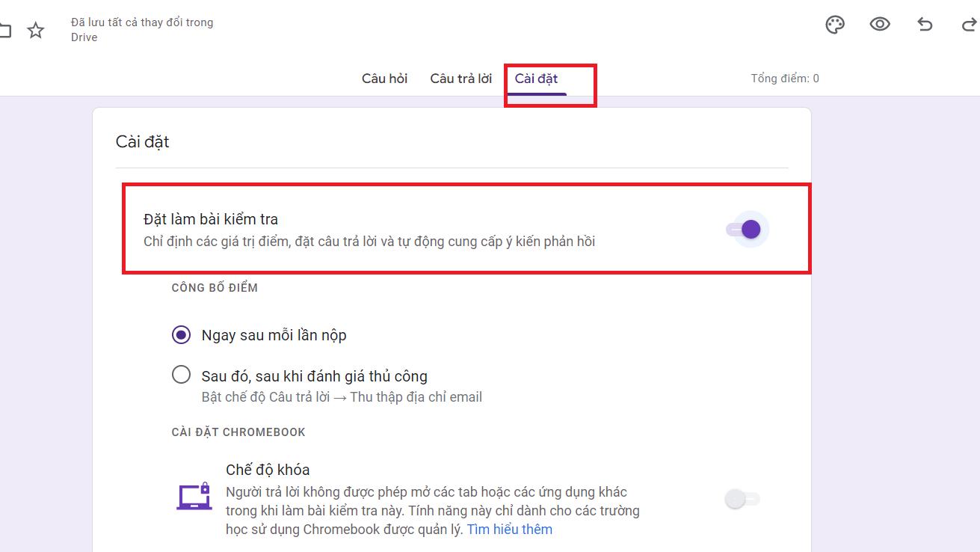Open the theme customization palette icon
The width and height of the screenshot is (980, 552).
tap(834, 25)
